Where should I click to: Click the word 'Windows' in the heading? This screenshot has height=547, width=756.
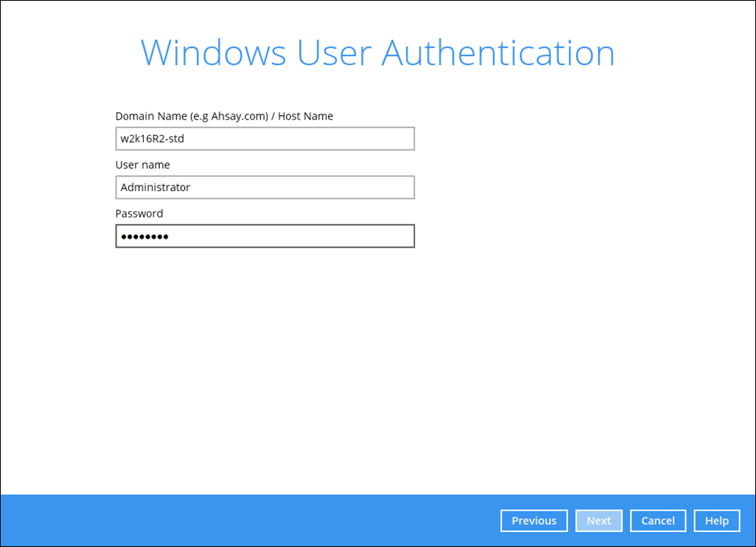click(x=213, y=53)
